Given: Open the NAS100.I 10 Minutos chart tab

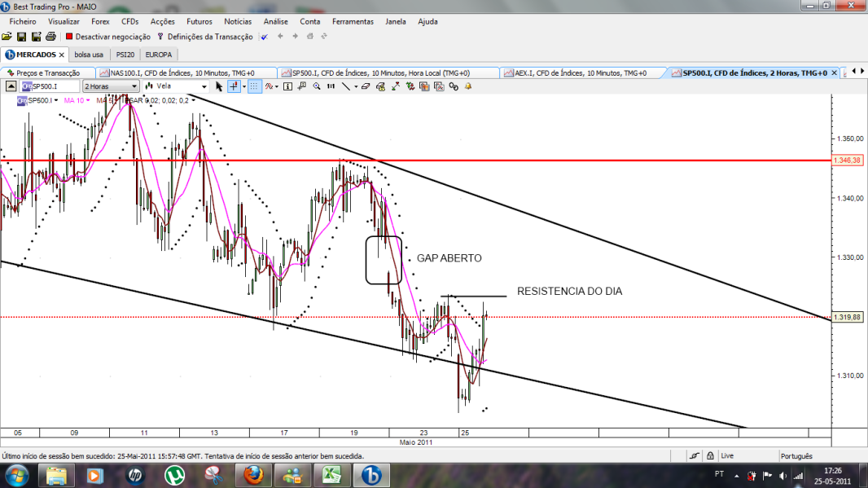Looking at the screenshot, I should (x=186, y=73).
